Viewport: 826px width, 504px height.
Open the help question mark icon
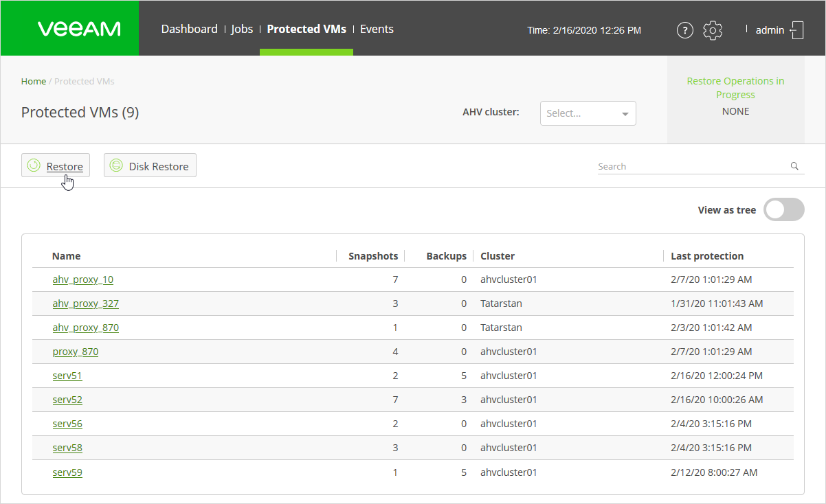(x=684, y=30)
